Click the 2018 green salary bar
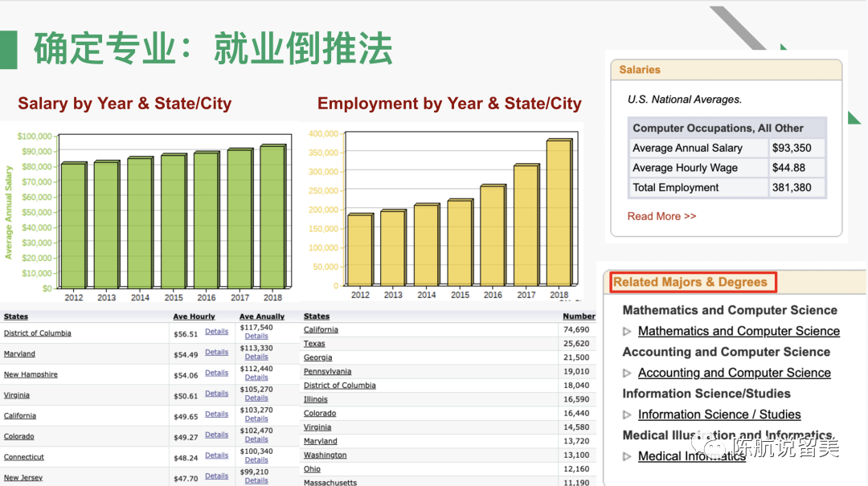The image size is (868, 486). 272,217
